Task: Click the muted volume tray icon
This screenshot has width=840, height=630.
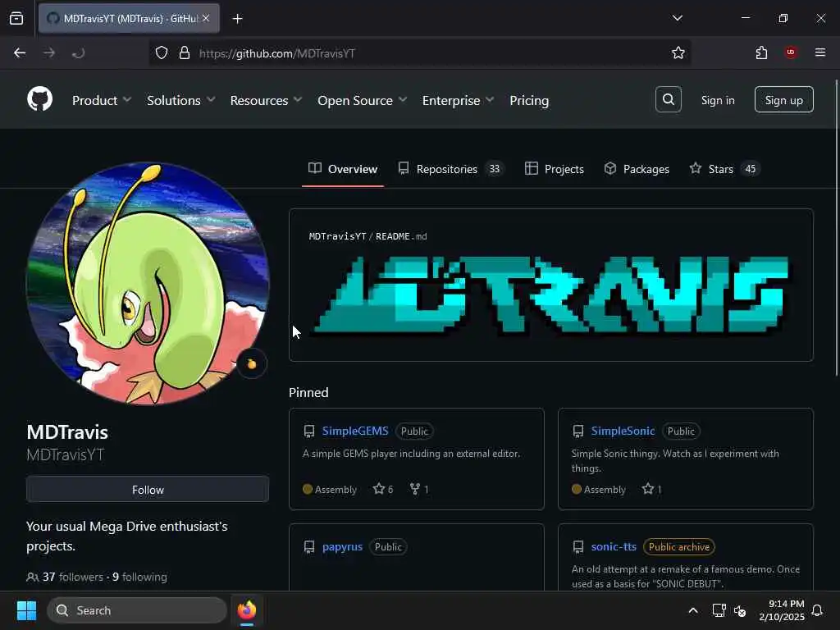Action: (740, 610)
